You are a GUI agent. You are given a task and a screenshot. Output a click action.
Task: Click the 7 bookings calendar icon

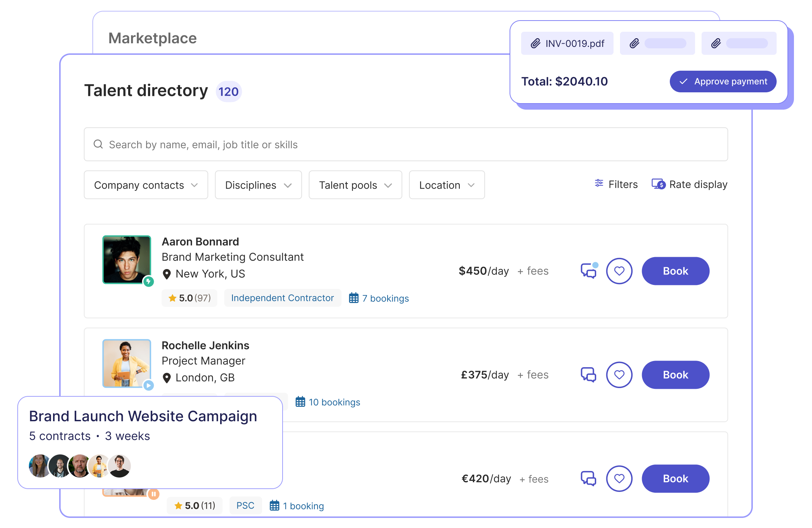click(x=354, y=298)
